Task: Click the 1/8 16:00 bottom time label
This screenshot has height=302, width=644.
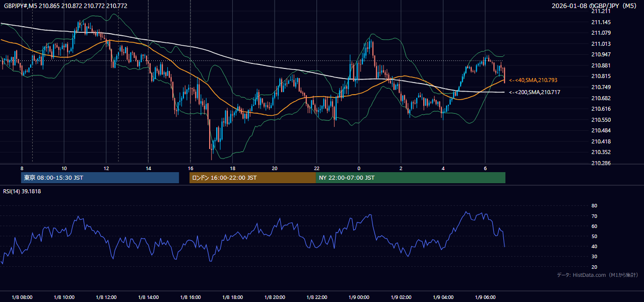Action: coord(190,297)
